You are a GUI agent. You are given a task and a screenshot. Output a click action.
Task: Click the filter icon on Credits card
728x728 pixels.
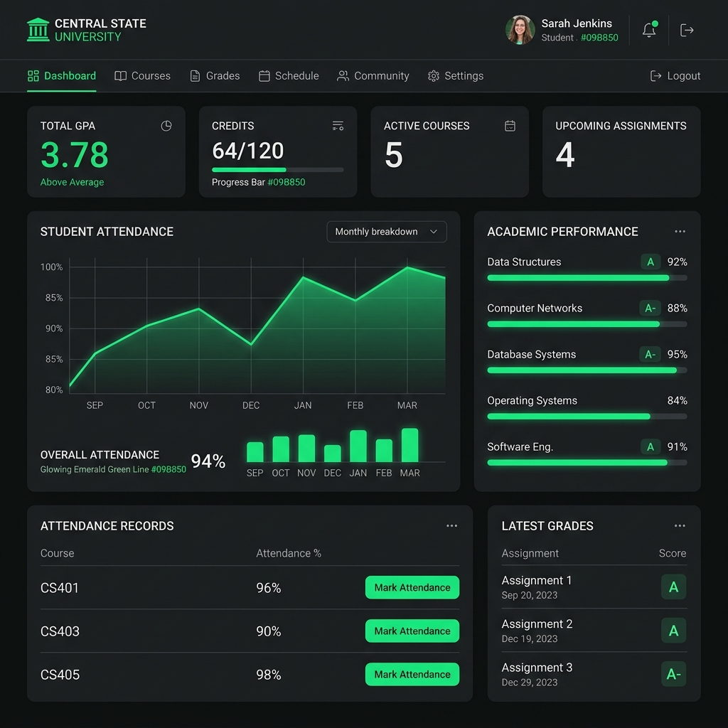338,126
